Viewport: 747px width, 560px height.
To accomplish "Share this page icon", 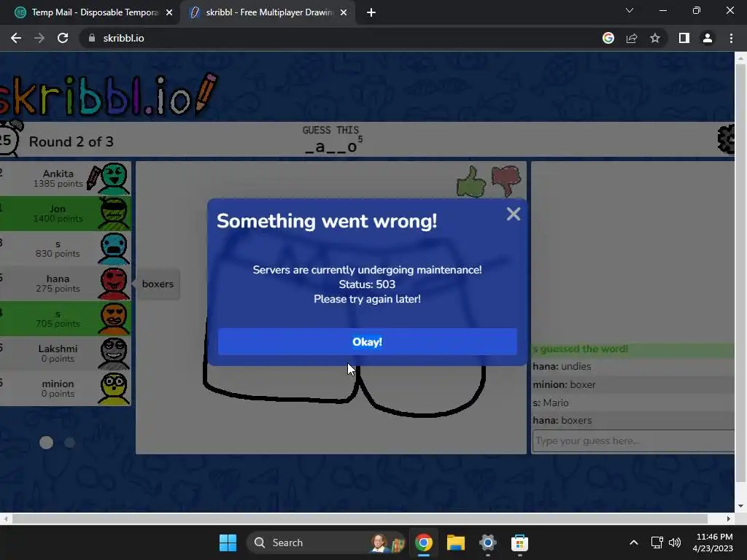I will click(632, 38).
